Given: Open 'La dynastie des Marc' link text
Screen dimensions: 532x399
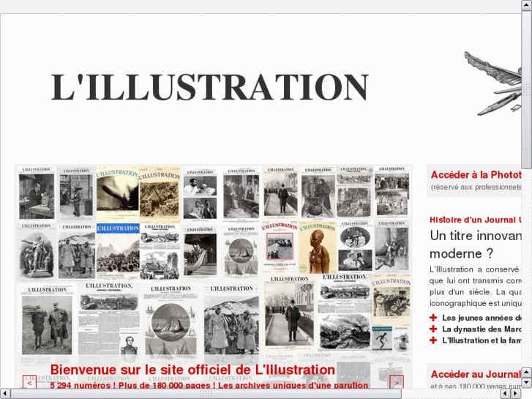Looking at the screenshot, I should pyautogui.click(x=482, y=329).
